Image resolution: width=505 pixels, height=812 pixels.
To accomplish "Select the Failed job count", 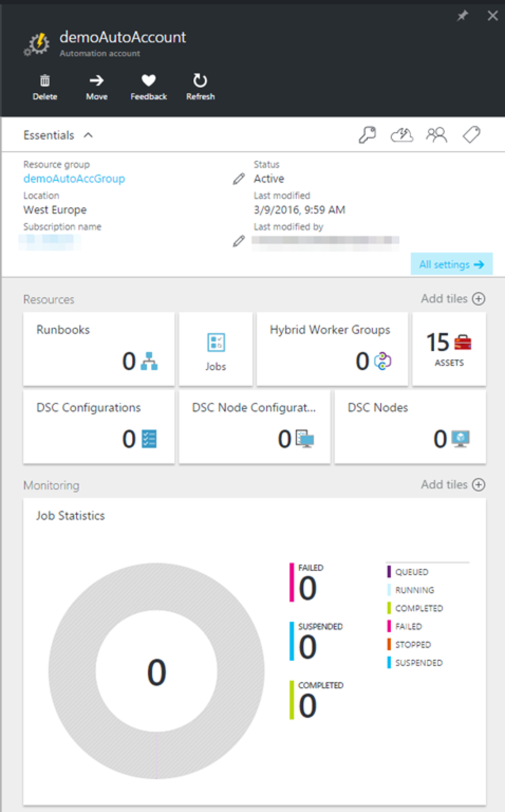I will [x=308, y=588].
